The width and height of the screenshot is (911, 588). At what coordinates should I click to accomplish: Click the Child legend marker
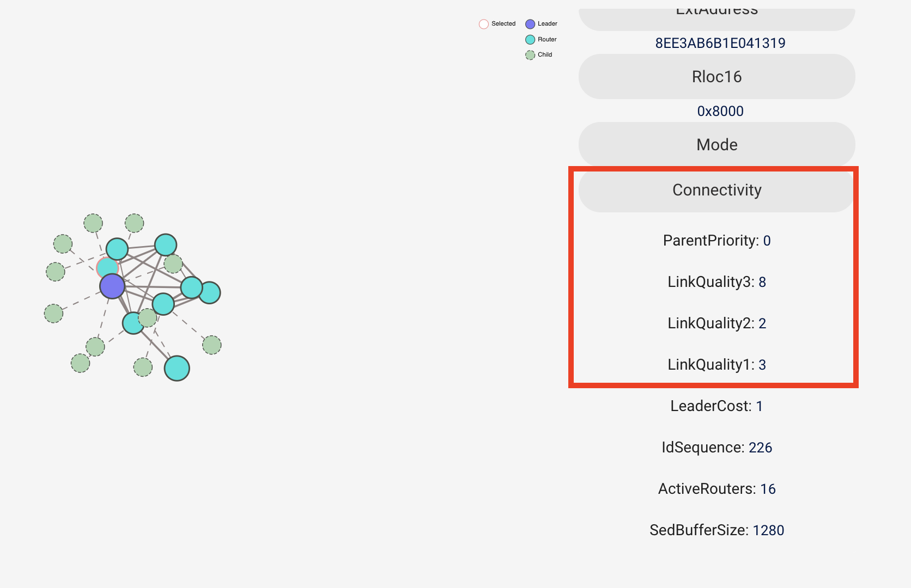530,55
